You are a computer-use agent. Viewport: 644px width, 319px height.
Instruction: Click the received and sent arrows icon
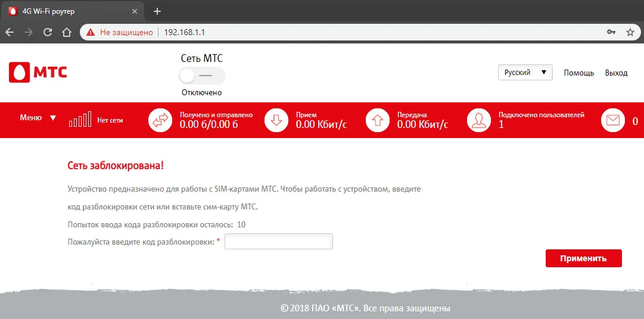(x=160, y=120)
